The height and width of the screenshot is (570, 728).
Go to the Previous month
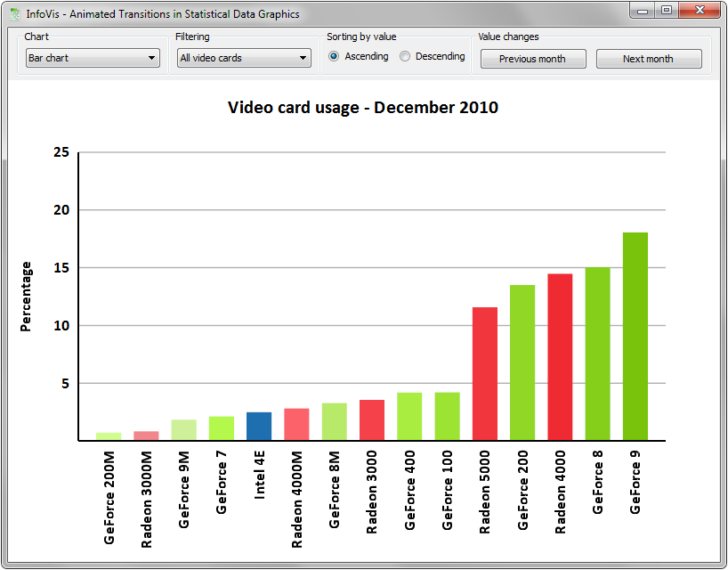click(x=533, y=59)
